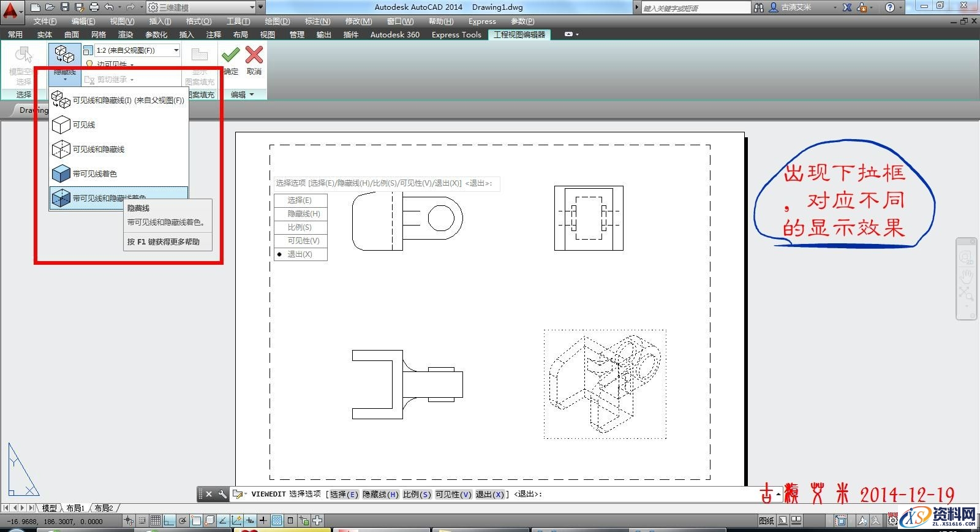Click the Save icon in quick access toolbar
This screenshot has width=980, height=532.
(x=65, y=7)
